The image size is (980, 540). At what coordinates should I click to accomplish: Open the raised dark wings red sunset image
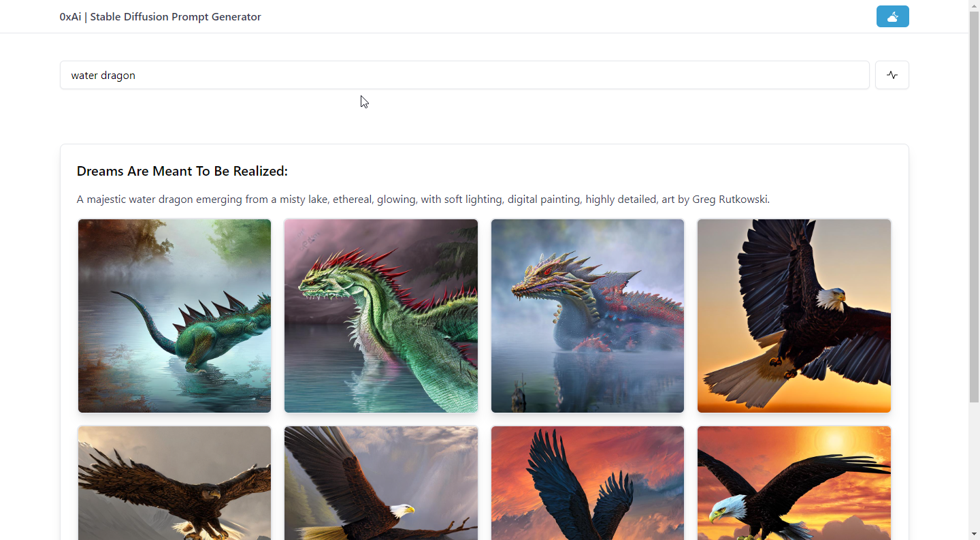[x=587, y=483]
